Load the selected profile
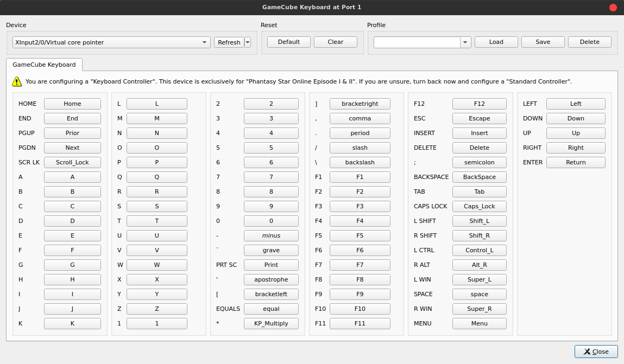This screenshot has height=364, width=624. [x=496, y=42]
